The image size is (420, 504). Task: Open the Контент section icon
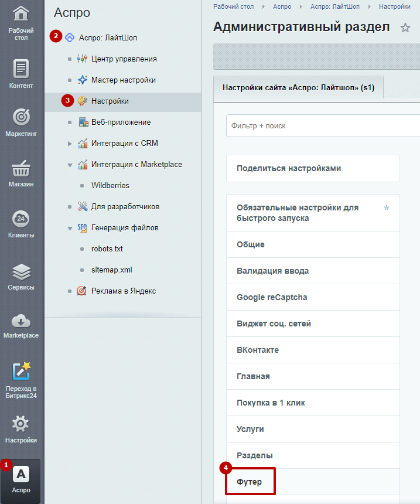point(21,69)
